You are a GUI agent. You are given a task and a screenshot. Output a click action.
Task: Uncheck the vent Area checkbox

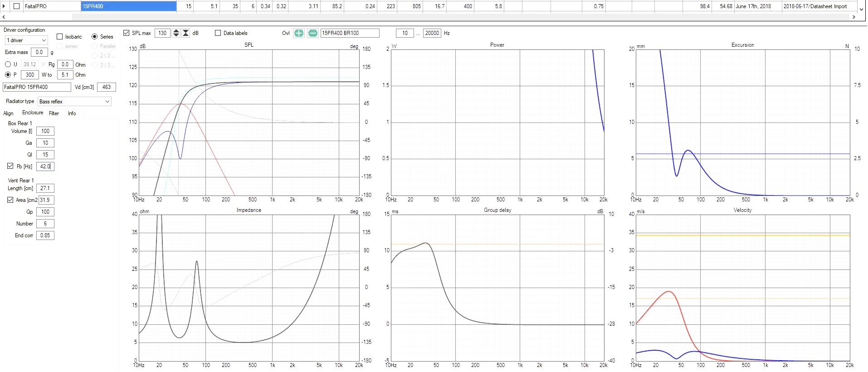pyautogui.click(x=10, y=200)
